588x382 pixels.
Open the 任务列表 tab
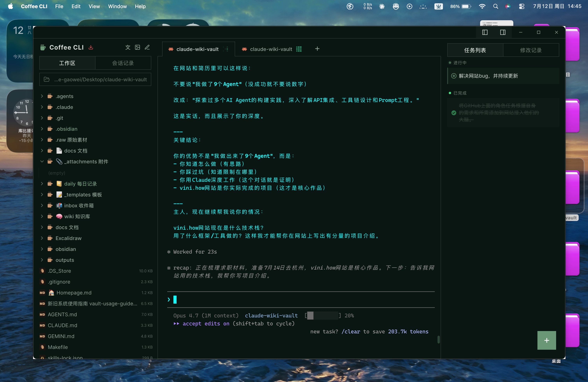coord(475,50)
